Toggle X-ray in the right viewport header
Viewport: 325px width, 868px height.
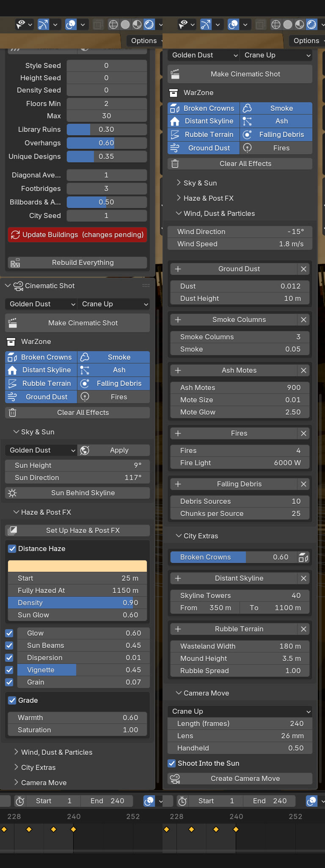point(260,25)
